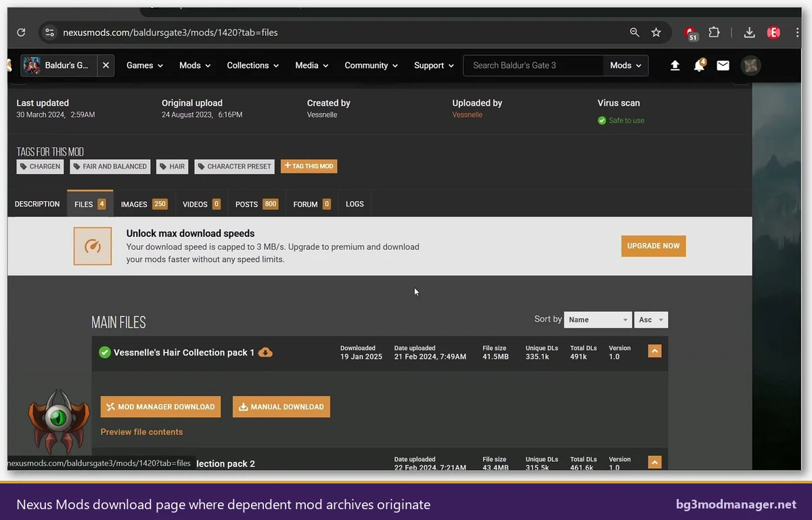
Task: Click the Safe to use virus scan status
Action: coord(621,121)
